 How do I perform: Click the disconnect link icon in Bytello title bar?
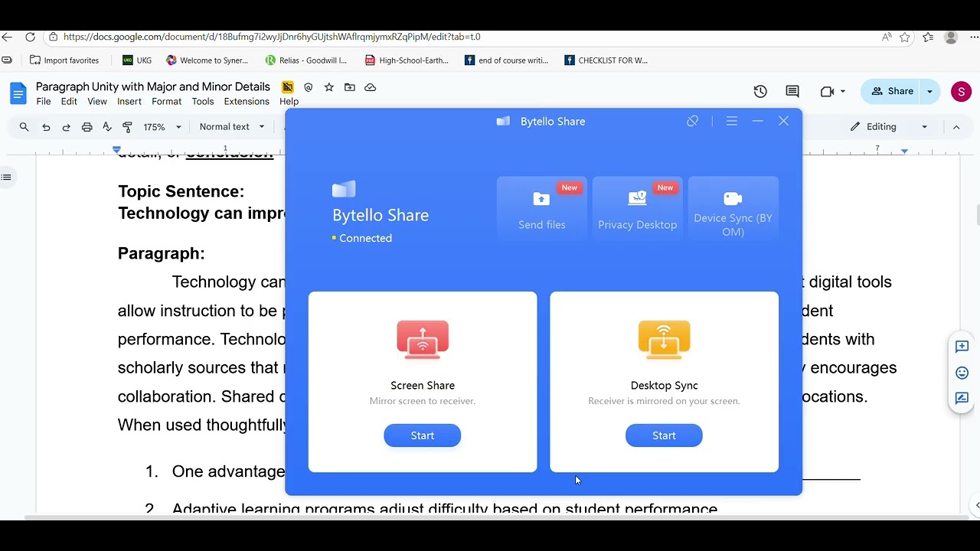692,121
